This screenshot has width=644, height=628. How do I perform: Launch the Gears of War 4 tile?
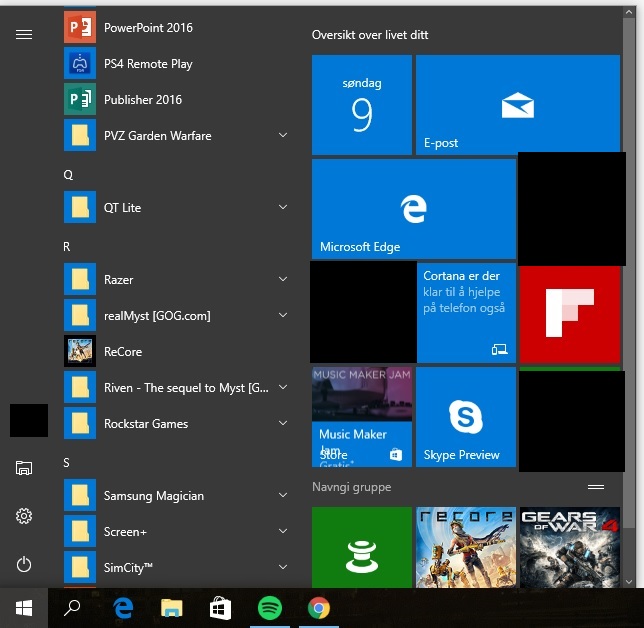coord(570,547)
